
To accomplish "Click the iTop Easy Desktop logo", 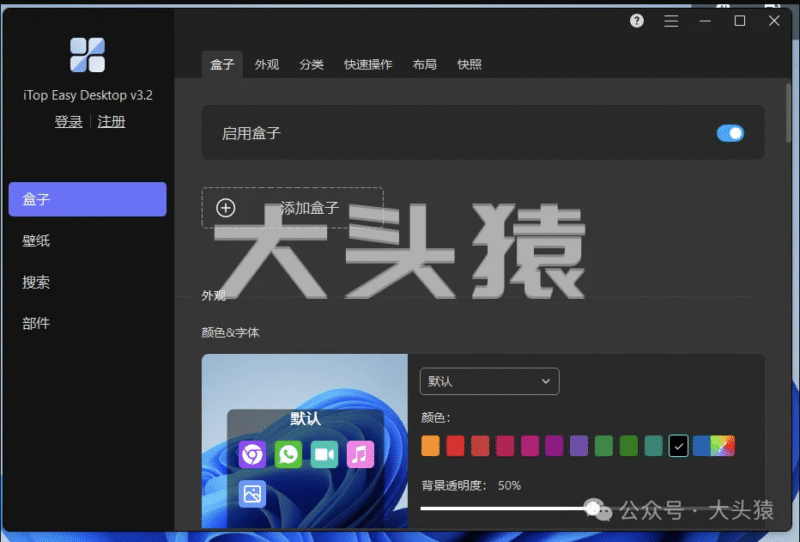I will click(87, 55).
